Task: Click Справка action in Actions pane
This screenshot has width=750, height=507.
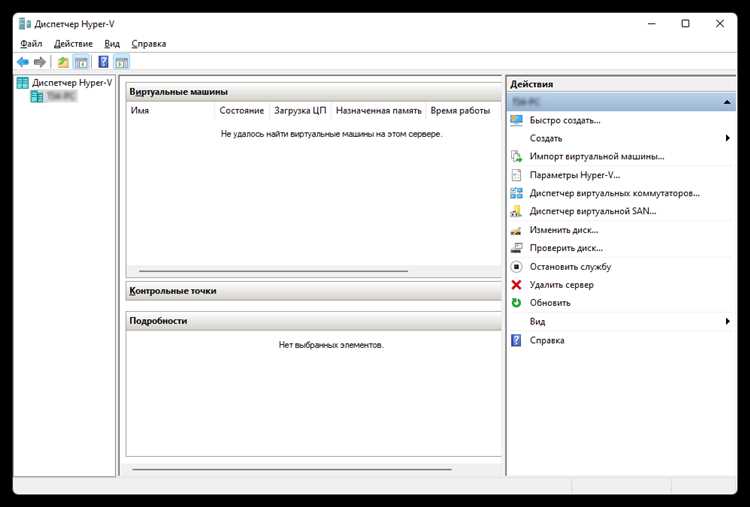Action: (547, 340)
